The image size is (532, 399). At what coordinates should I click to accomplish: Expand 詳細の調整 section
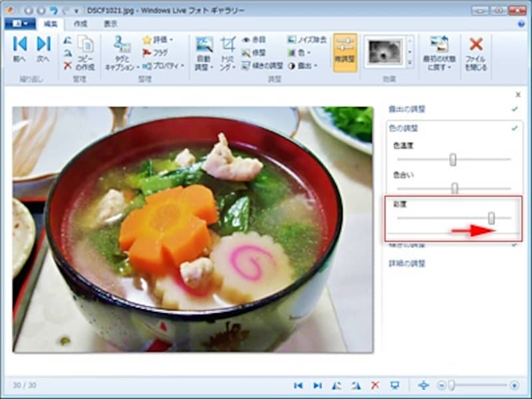click(406, 263)
